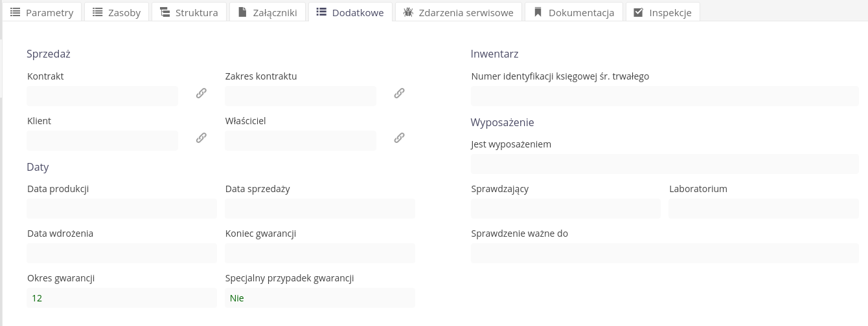Open the Specjalny przypadek gwarancji field

[x=320, y=298]
